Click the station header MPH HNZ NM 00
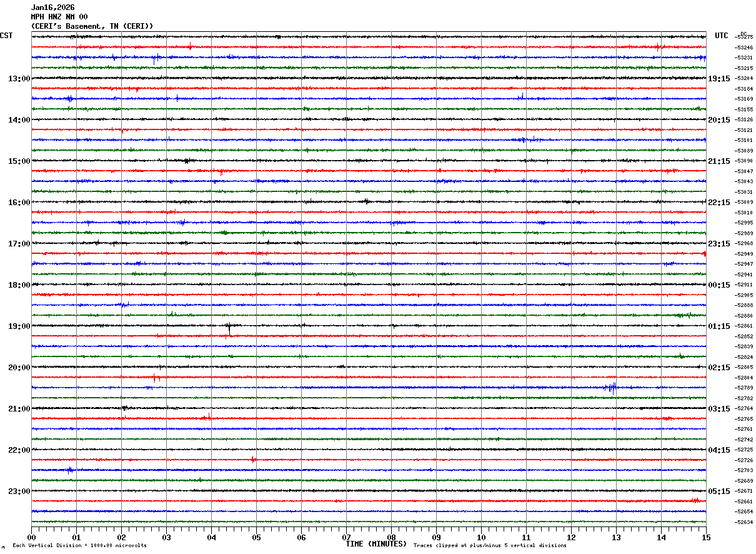 59,17
